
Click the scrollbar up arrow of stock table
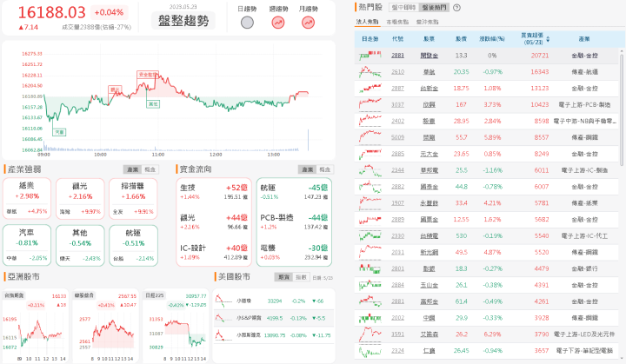(622, 51)
